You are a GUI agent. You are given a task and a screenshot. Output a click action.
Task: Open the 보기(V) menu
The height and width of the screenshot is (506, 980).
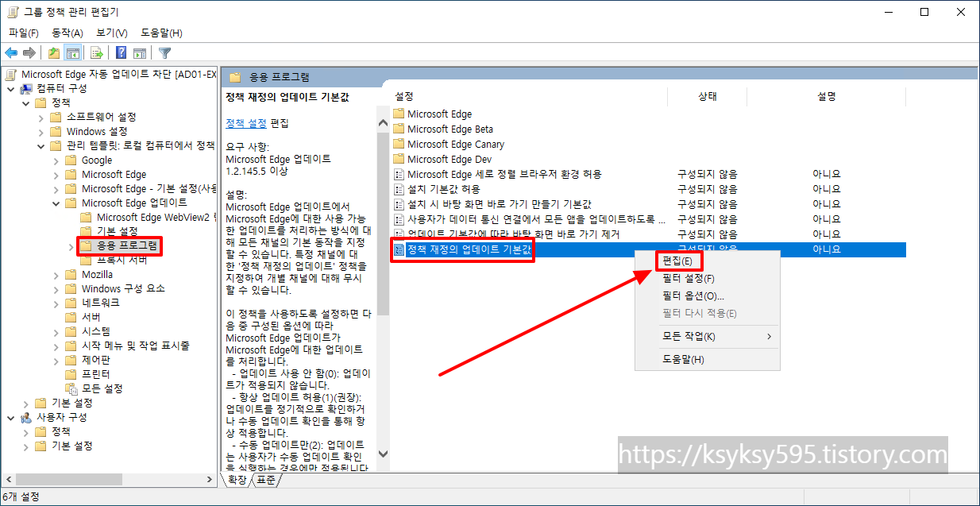(x=112, y=33)
